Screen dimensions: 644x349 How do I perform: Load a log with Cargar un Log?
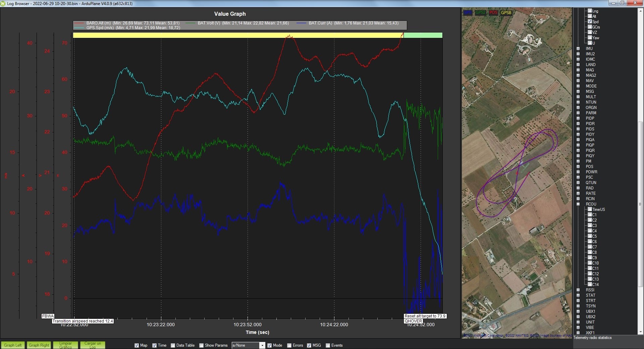click(93, 345)
